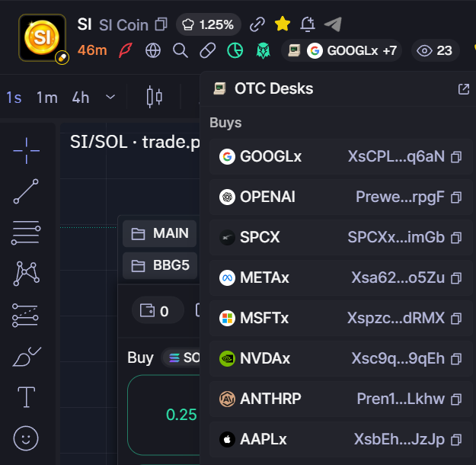The width and height of the screenshot is (476, 465).
Task: Select the brush drawing tool
Action: pos(27,357)
